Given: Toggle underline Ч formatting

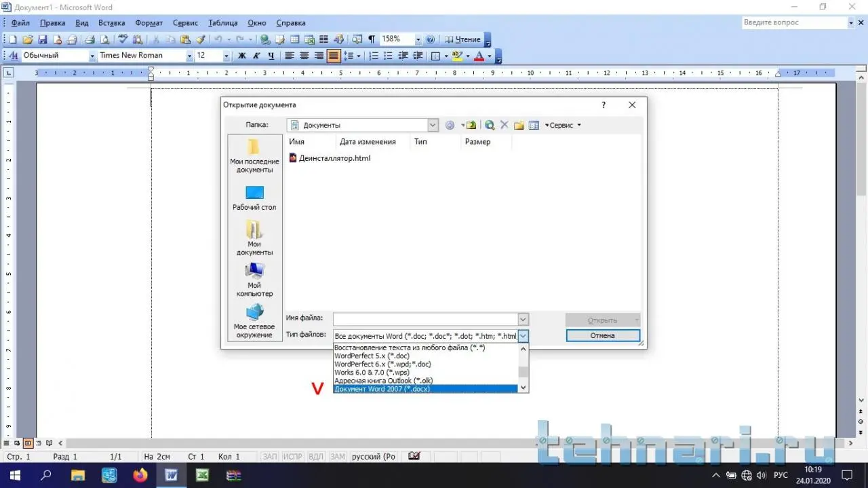Looking at the screenshot, I should (271, 56).
